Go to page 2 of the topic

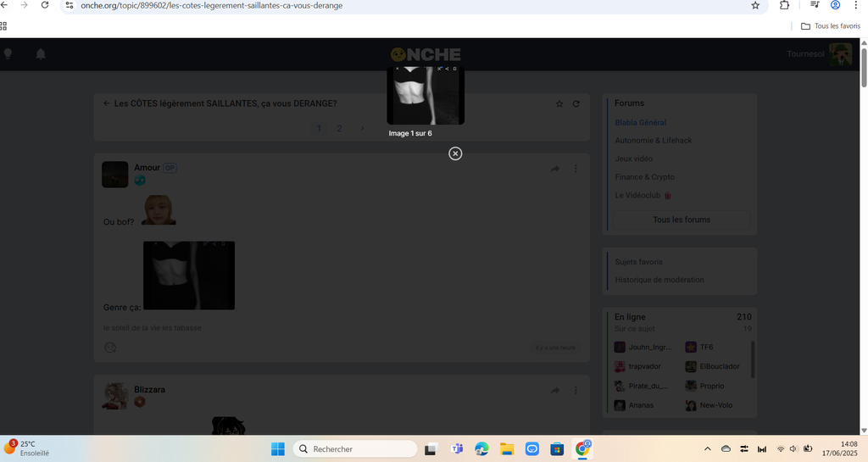point(339,128)
